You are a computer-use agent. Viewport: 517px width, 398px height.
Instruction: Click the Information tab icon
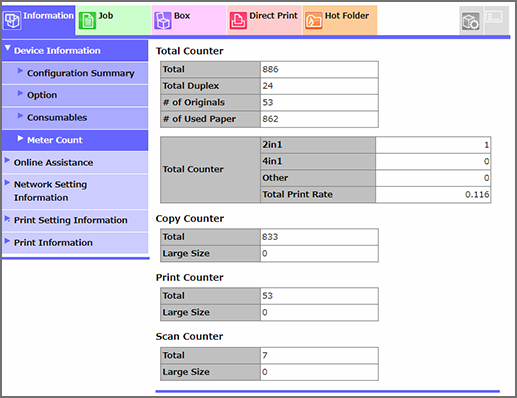pyautogui.click(x=12, y=21)
